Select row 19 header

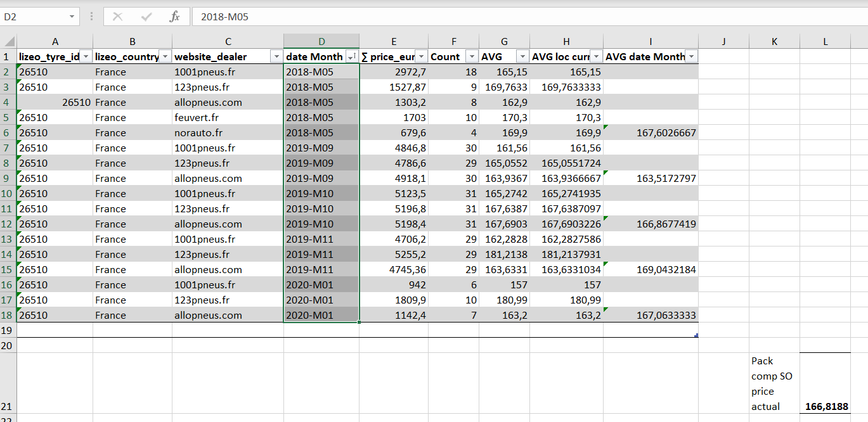(x=8, y=330)
